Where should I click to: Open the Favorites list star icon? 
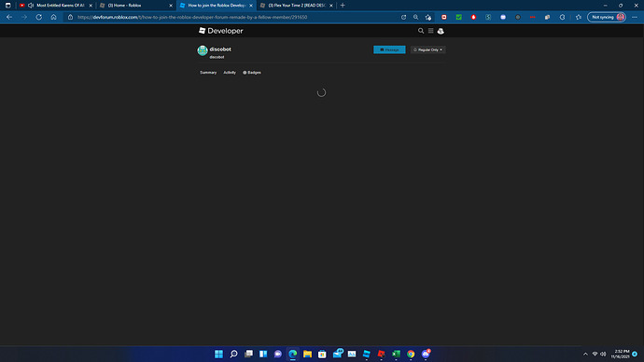pyautogui.click(x=579, y=17)
